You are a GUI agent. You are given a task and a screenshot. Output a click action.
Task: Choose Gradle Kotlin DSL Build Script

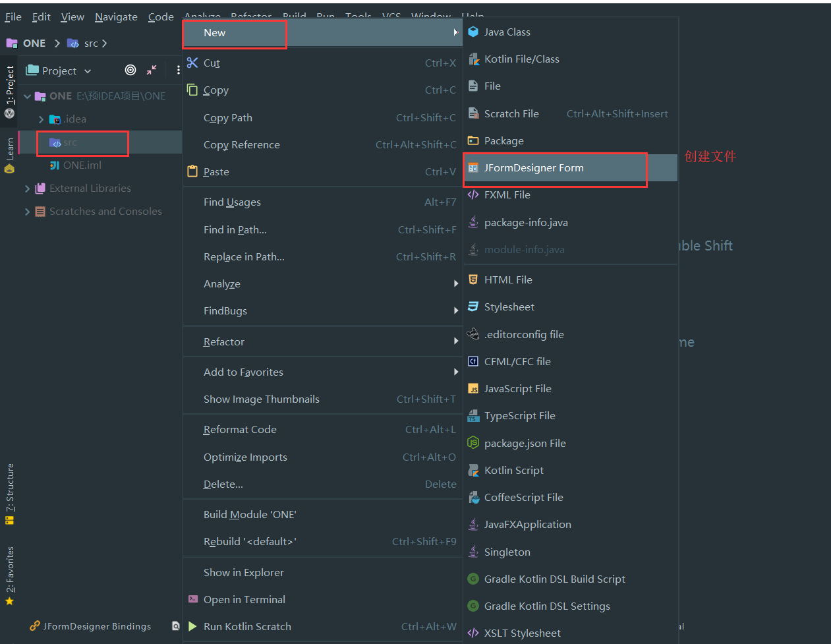pos(554,579)
